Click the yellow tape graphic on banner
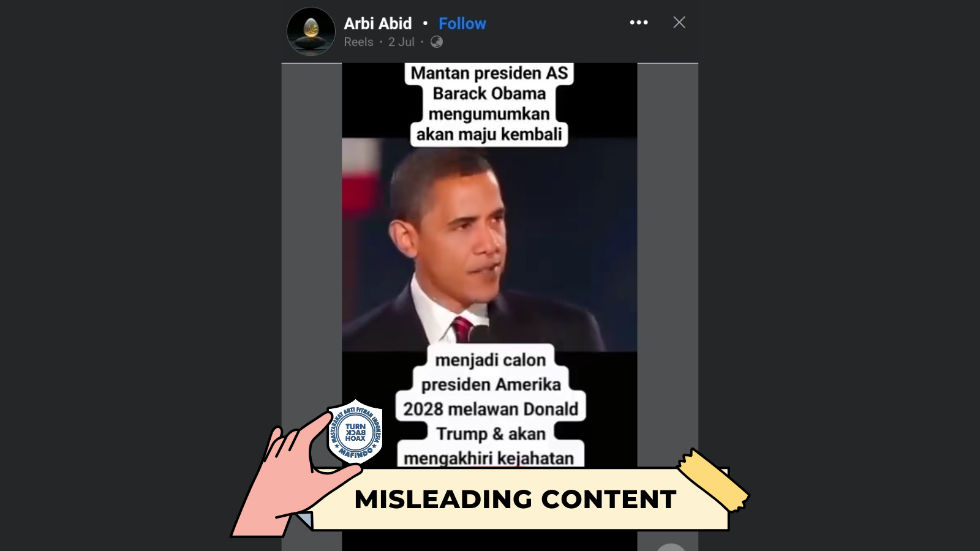 click(712, 480)
